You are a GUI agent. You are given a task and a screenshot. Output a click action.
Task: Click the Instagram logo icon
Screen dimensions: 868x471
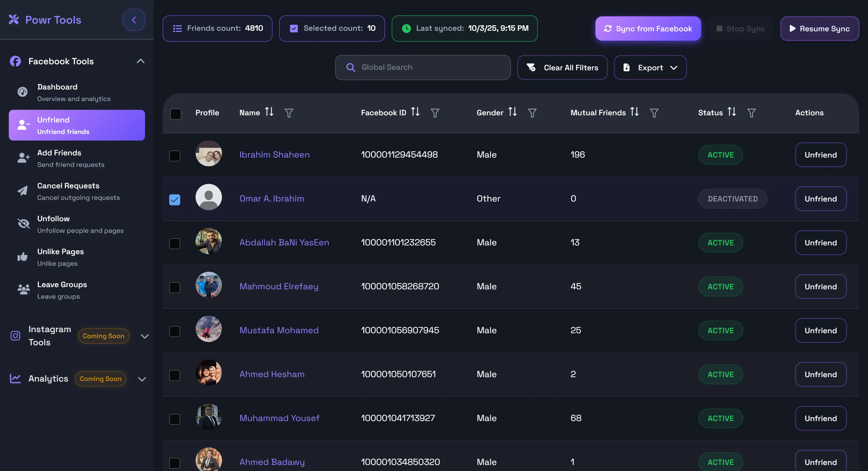click(x=15, y=336)
